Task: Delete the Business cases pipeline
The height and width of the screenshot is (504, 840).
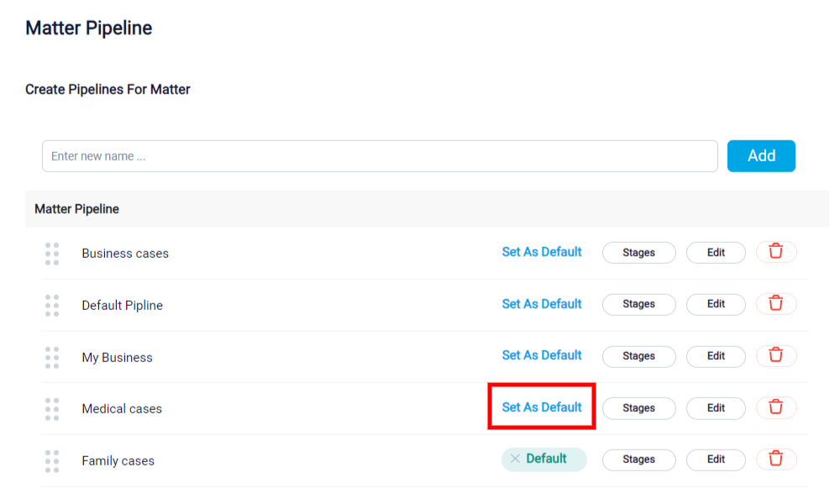Action: 775,252
